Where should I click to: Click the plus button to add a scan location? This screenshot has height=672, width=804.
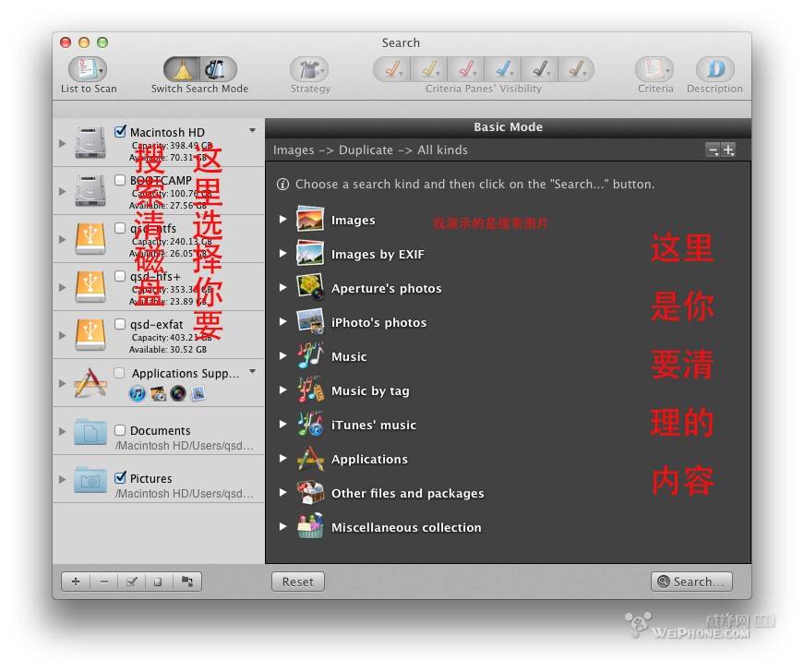click(x=76, y=582)
